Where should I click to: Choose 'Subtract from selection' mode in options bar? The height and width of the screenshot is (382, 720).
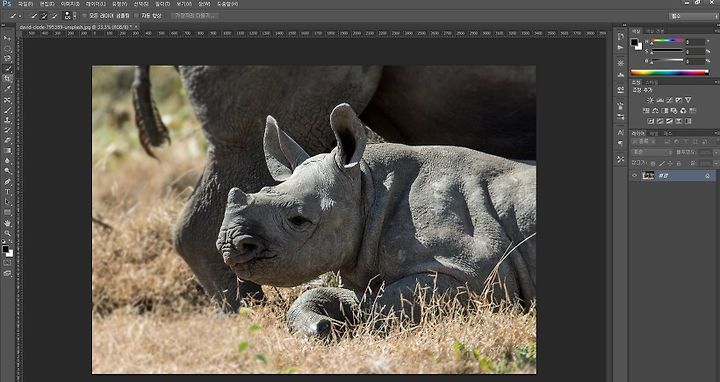click(54, 16)
